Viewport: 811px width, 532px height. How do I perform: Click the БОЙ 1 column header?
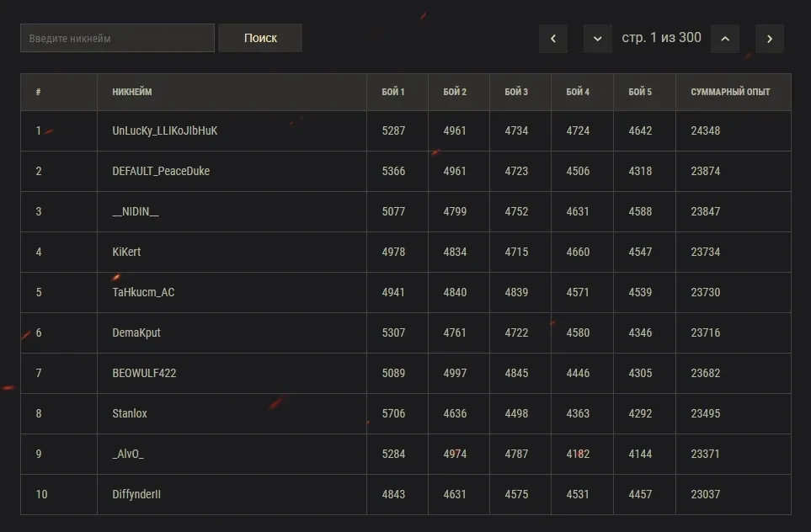(393, 92)
